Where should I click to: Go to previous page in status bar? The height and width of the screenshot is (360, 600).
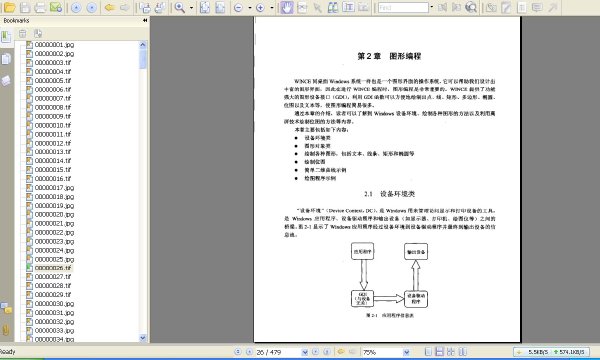click(x=249, y=352)
